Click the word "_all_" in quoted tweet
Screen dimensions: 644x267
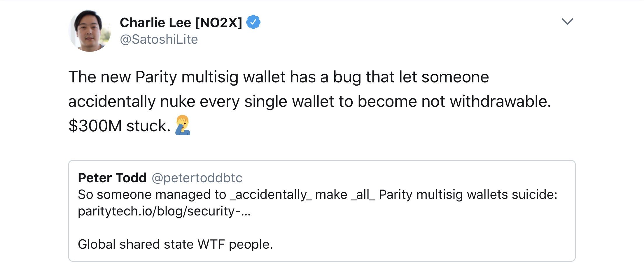pos(363,194)
